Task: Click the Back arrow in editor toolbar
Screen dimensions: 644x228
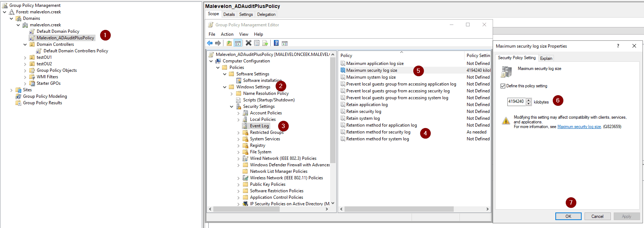Action: (x=210, y=43)
